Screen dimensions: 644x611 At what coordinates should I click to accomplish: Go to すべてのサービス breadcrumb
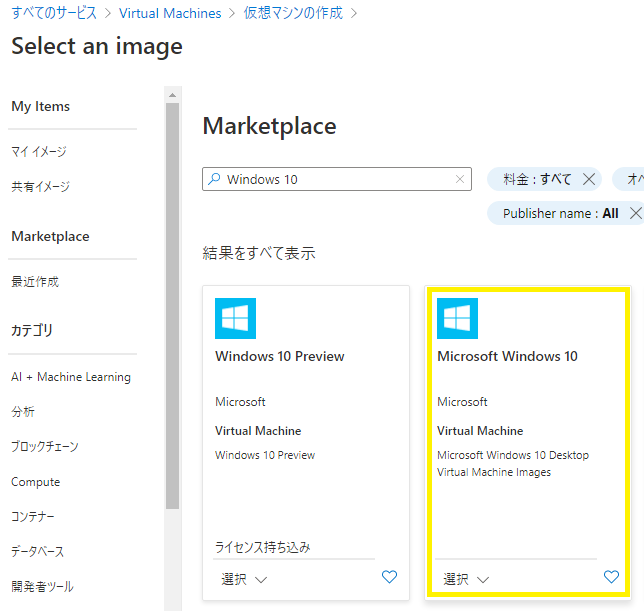tap(54, 13)
